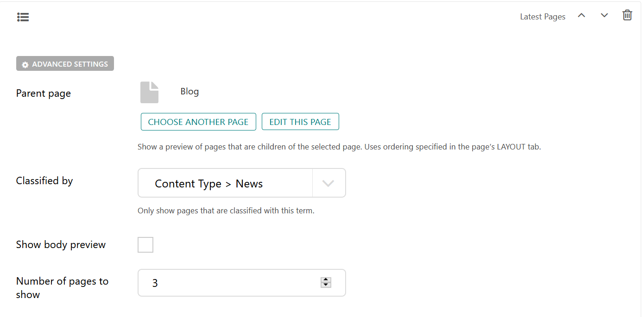Click the Choose Another Page button
This screenshot has height=317, width=644.
click(198, 122)
